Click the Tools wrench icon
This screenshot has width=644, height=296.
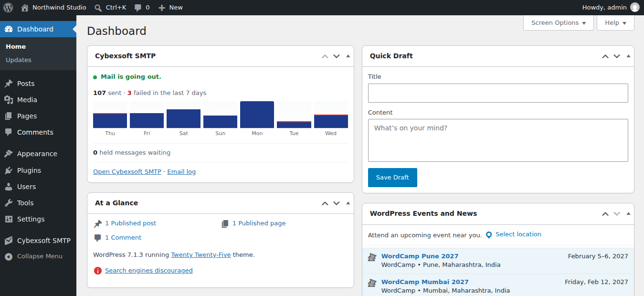point(9,203)
